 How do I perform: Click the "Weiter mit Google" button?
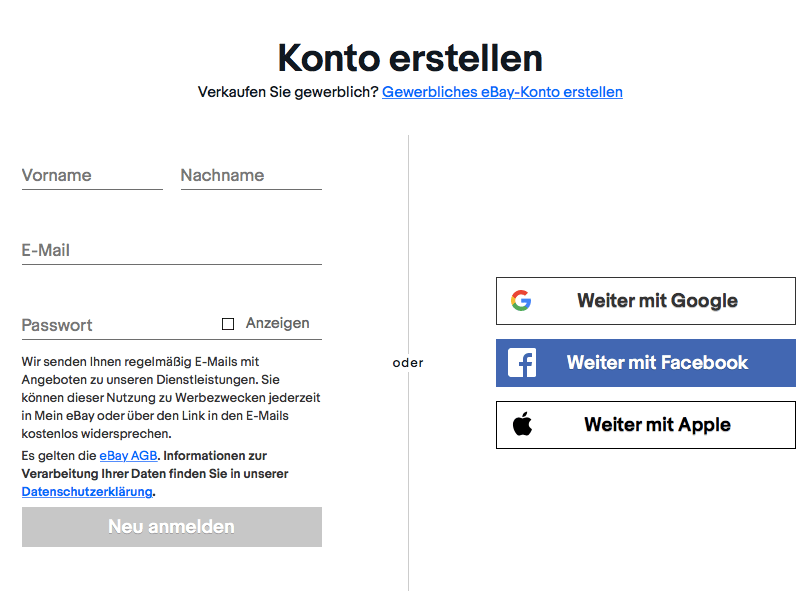pyautogui.click(x=645, y=300)
